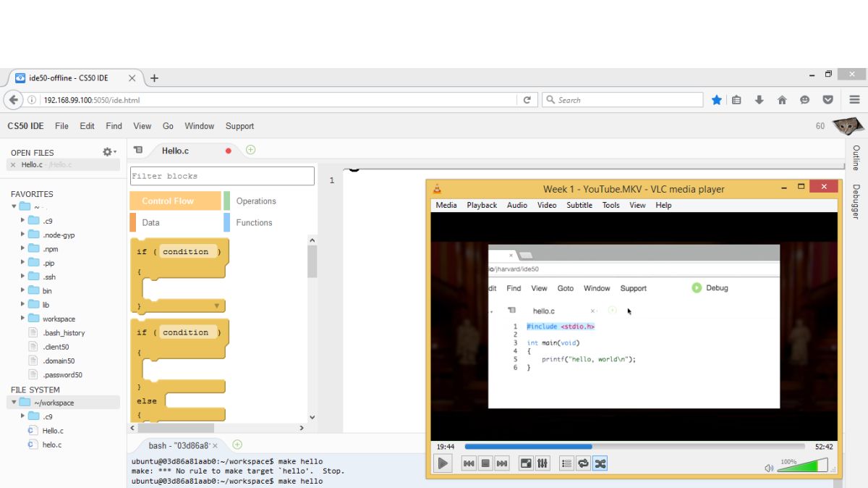Screen dimensions: 868x488
Task: Open the Go menu in CS50 IDE
Action: 168,126
